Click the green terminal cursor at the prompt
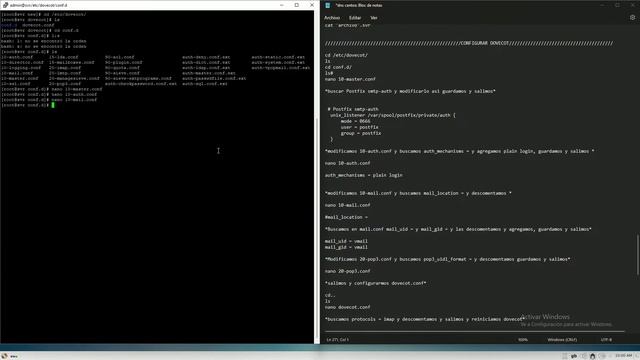Viewport: 640px width, 360px height. tap(53, 105)
